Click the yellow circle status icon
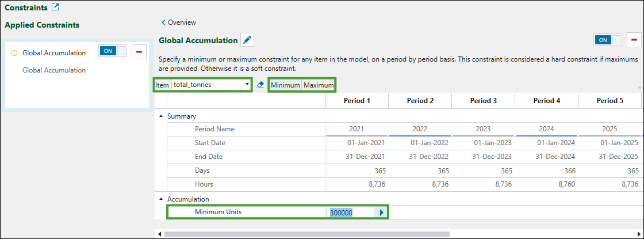This screenshot has width=644, height=239. tap(14, 53)
